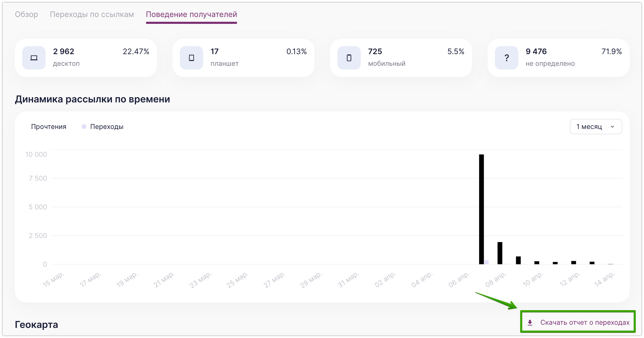This screenshot has width=644, height=338.
Task: Click the tablet device icon
Action: point(192,58)
